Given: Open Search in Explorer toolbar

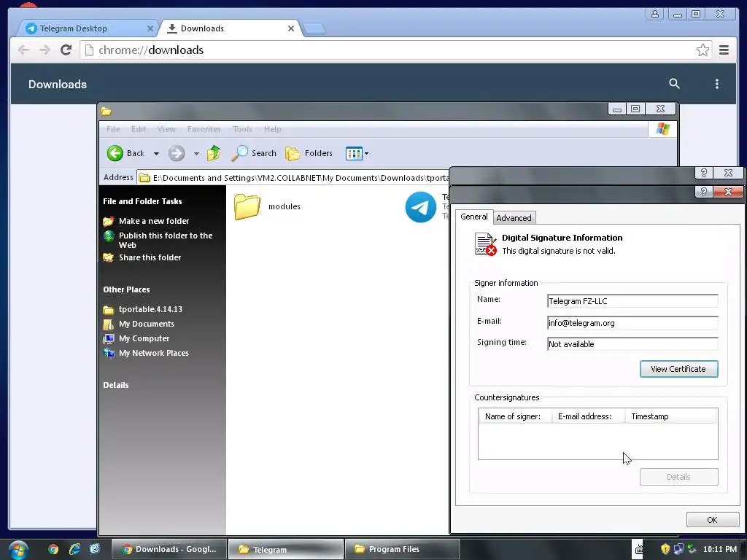Looking at the screenshot, I should tap(254, 153).
